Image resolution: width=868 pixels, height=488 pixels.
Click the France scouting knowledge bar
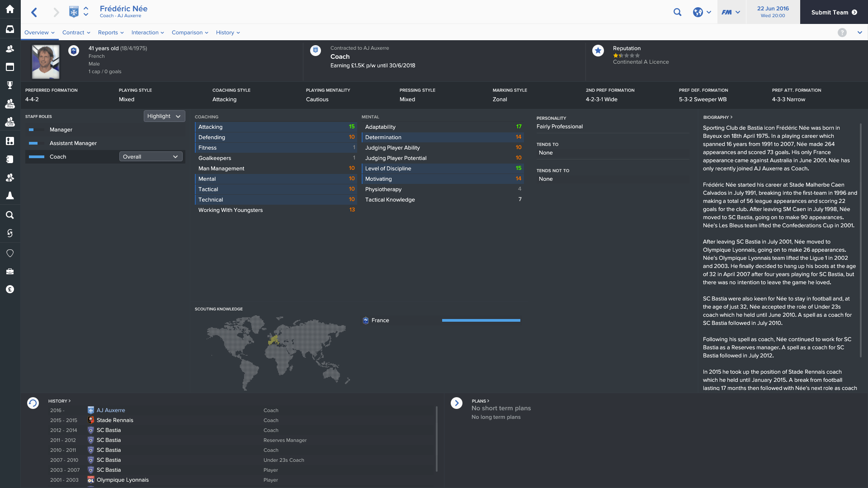point(481,320)
